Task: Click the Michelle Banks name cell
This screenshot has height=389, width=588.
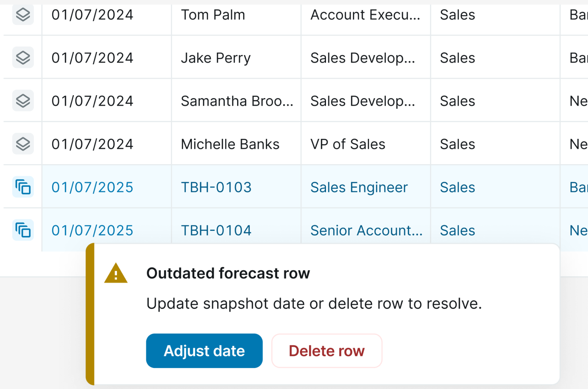Action: click(230, 144)
